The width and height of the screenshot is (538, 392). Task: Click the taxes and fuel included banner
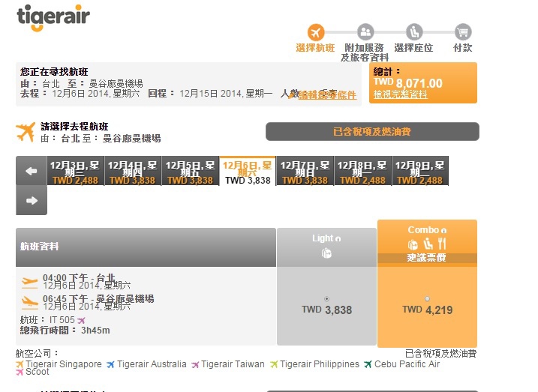tap(372, 132)
